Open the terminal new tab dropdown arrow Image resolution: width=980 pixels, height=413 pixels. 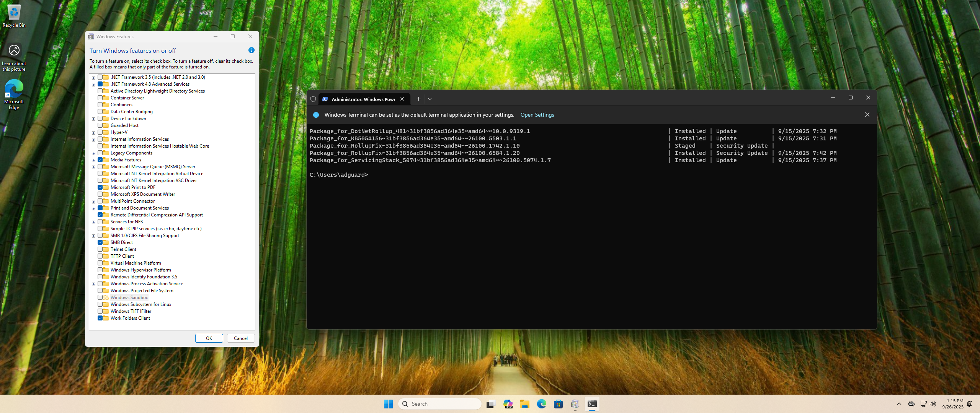430,99
